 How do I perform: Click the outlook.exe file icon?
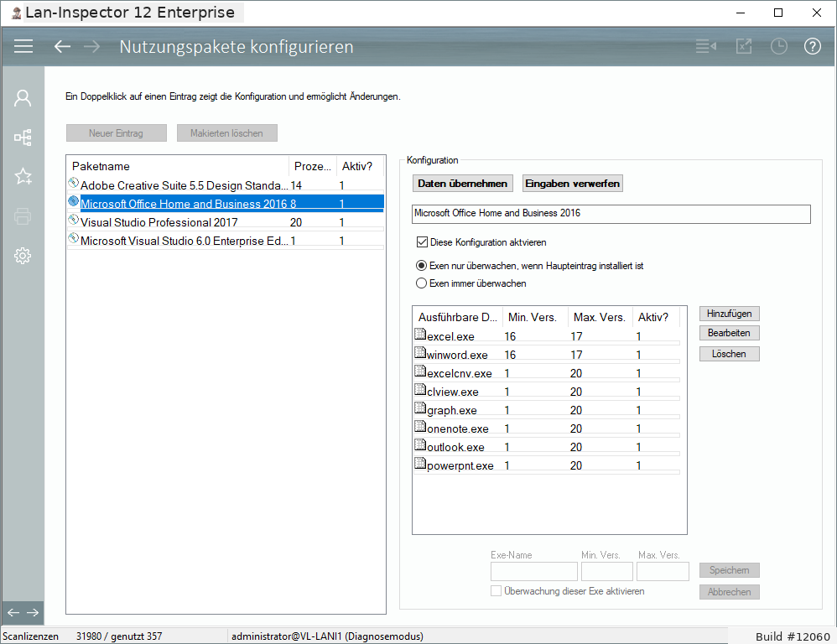420,444
